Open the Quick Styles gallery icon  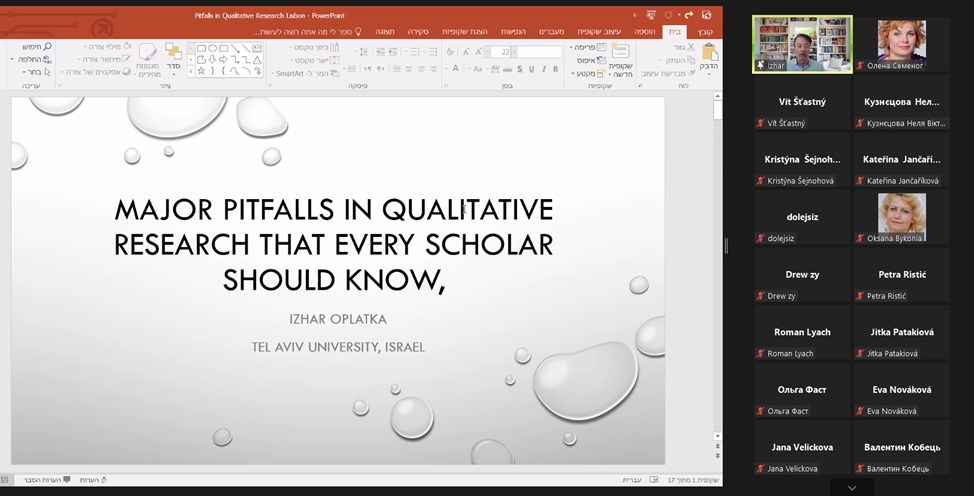click(x=147, y=53)
